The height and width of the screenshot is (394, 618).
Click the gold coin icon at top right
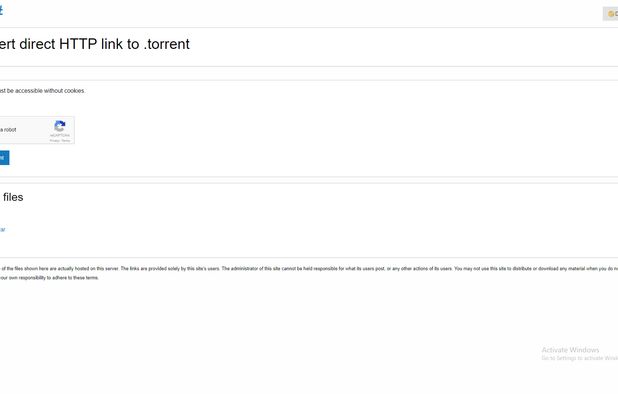[611, 14]
